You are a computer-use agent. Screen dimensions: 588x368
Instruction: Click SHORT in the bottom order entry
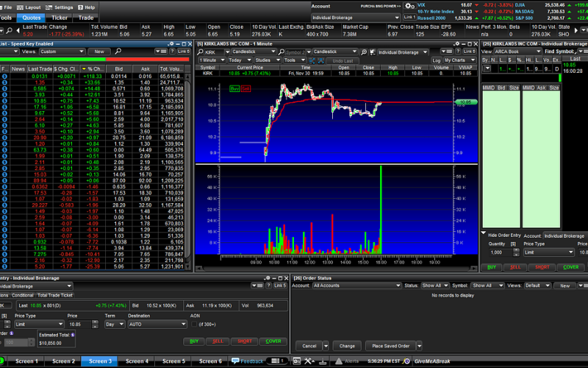click(x=245, y=341)
